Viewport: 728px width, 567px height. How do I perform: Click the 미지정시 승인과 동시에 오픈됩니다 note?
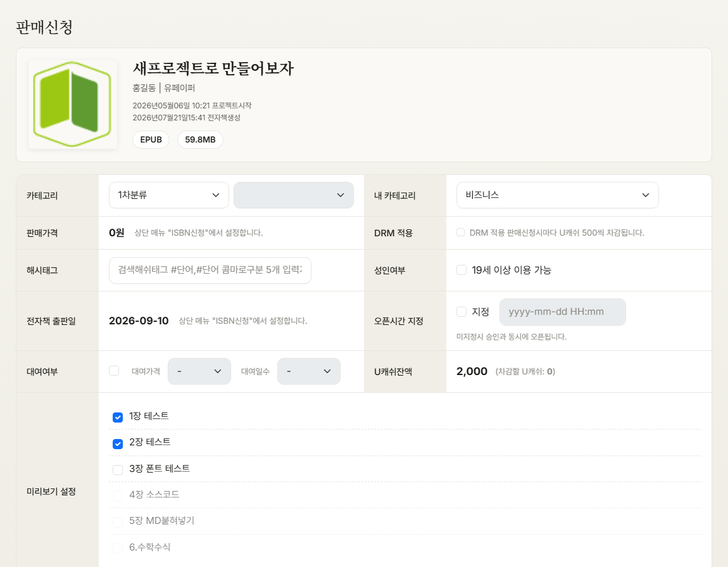click(x=511, y=336)
